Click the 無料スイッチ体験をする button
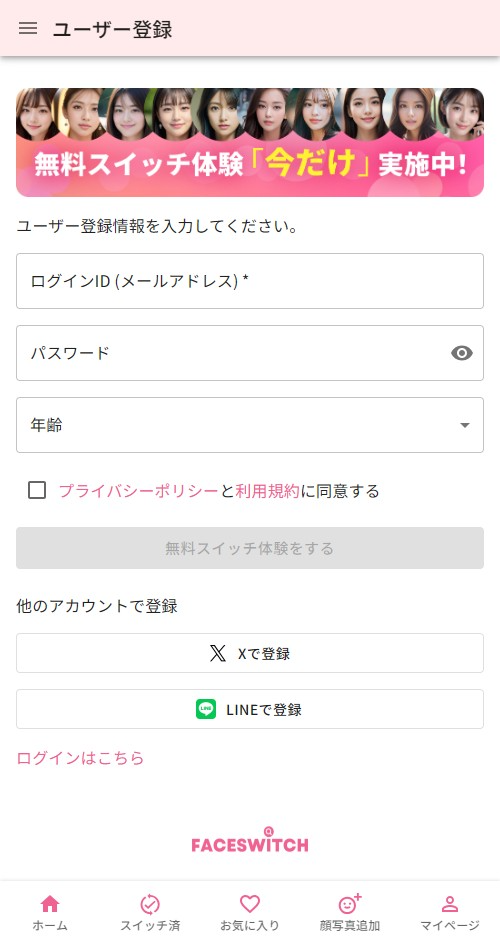Viewport: 500px width, 944px height. point(250,548)
